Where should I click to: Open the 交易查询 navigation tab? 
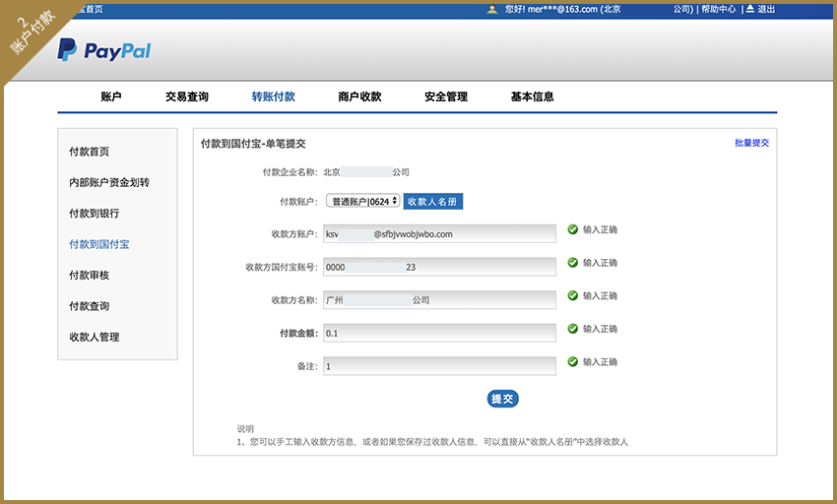(187, 96)
